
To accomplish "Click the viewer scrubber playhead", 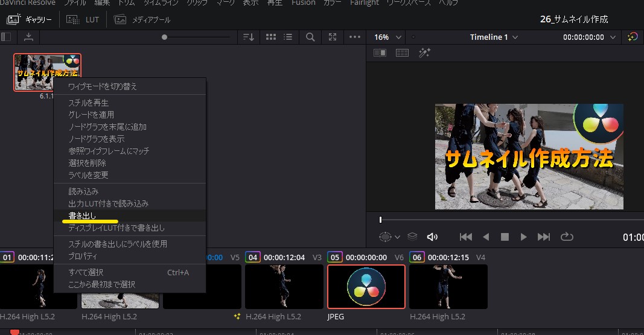I will point(380,220).
